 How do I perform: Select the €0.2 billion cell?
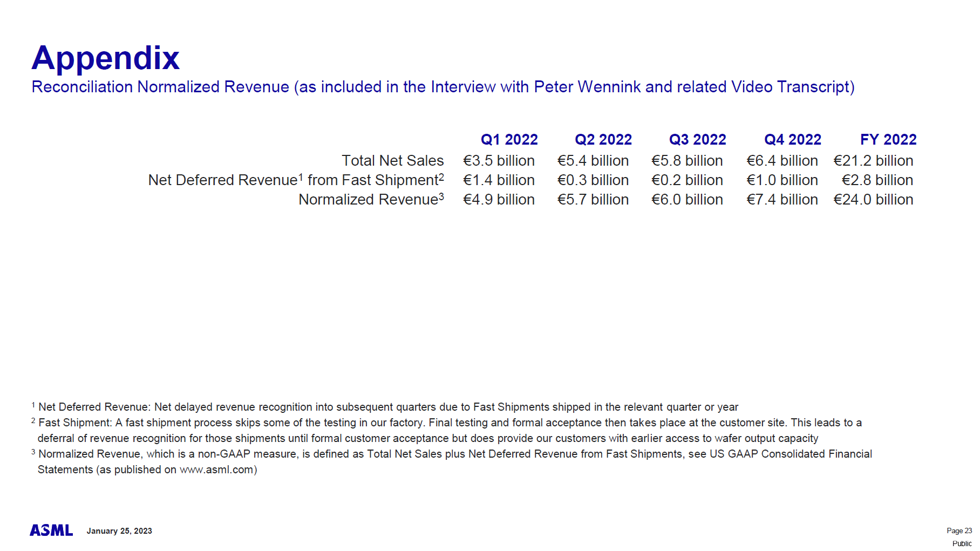(x=687, y=180)
